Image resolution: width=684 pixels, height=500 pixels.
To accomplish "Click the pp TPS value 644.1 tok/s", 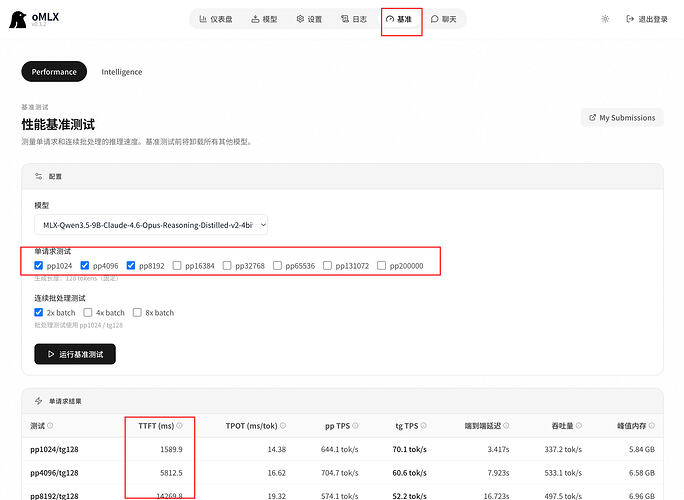I will (339, 449).
